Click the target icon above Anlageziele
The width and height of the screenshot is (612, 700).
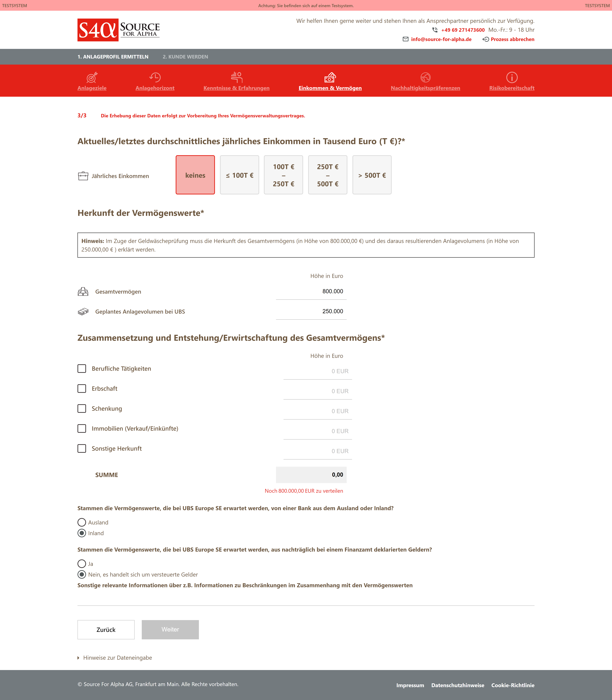(92, 77)
